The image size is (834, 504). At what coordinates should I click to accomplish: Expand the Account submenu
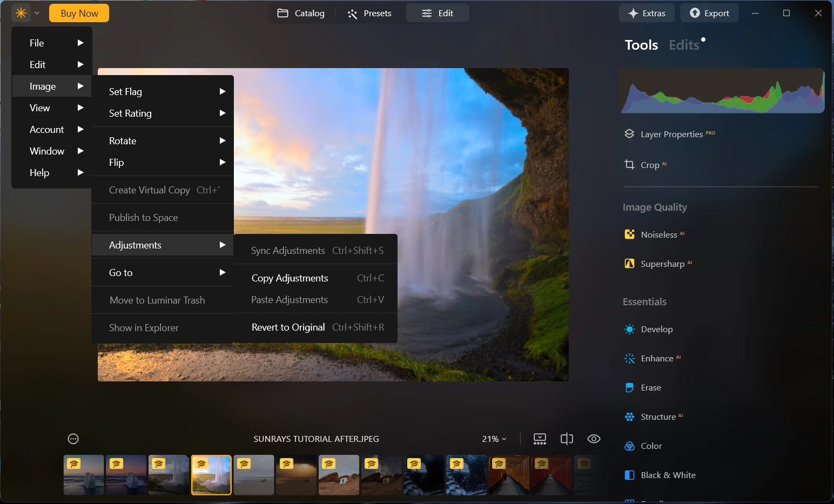(52, 129)
